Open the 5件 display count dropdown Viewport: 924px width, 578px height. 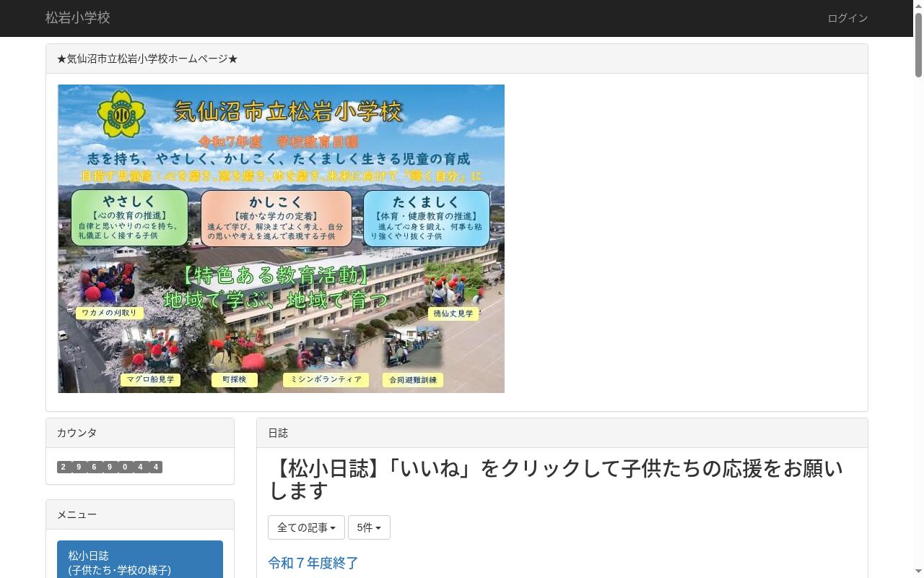pos(369,527)
